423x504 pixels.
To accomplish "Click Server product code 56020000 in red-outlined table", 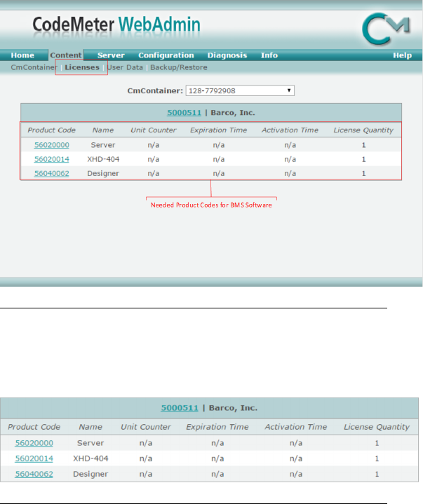I will point(52,145).
